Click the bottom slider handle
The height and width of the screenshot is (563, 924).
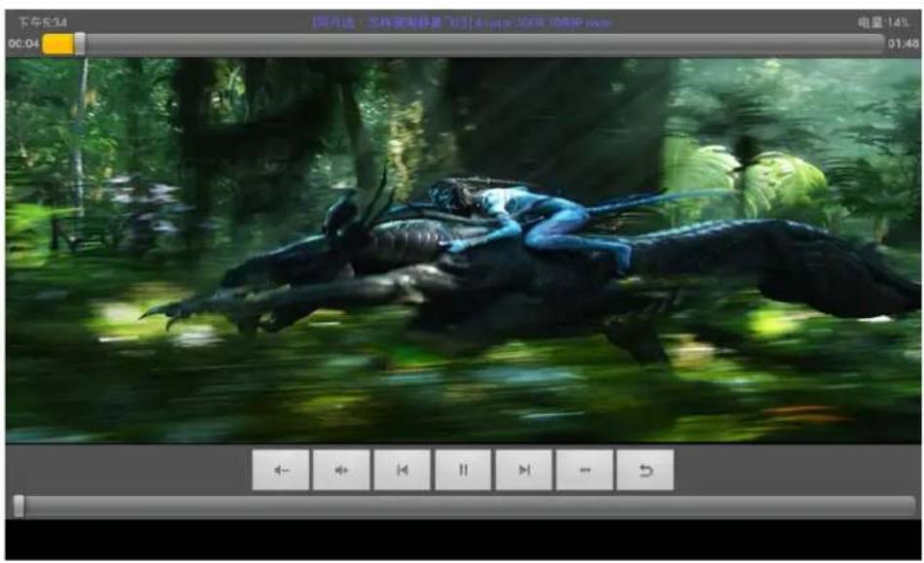pyautogui.click(x=18, y=507)
